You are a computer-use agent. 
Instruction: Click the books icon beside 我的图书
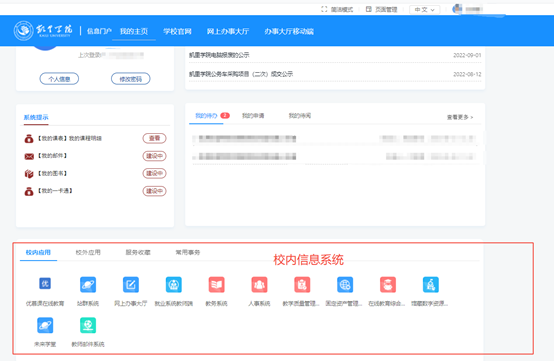(29, 173)
